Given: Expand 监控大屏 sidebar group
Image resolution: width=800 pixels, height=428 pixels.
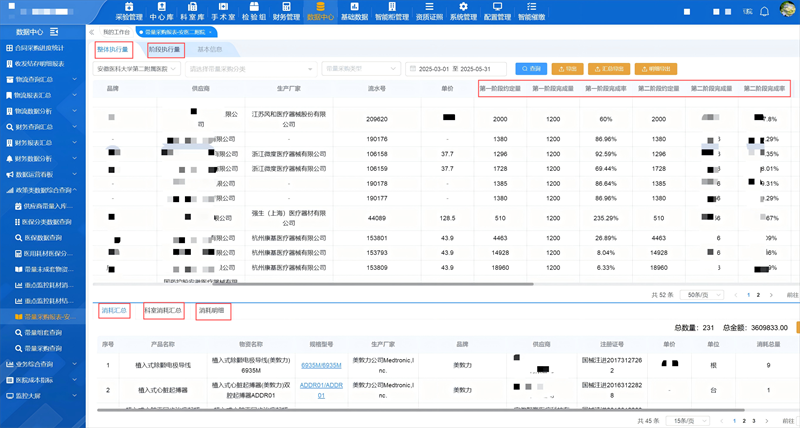Looking at the screenshot, I should click(43, 396).
